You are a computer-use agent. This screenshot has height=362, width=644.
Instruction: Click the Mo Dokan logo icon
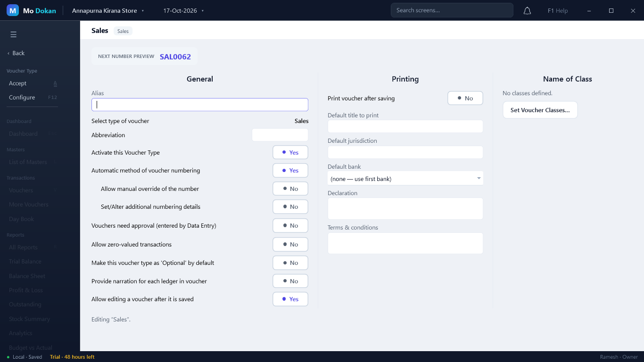(x=13, y=10)
